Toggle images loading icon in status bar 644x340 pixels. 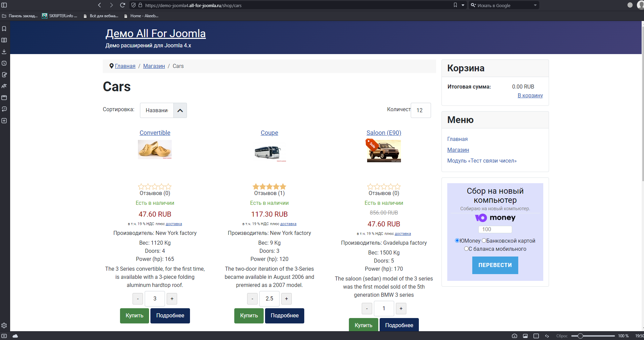[525, 336]
